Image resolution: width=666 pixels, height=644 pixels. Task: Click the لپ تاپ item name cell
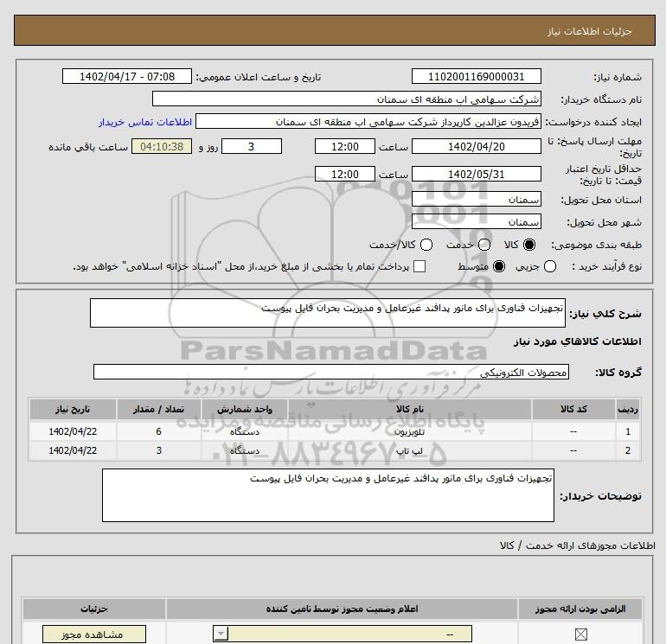click(x=409, y=450)
